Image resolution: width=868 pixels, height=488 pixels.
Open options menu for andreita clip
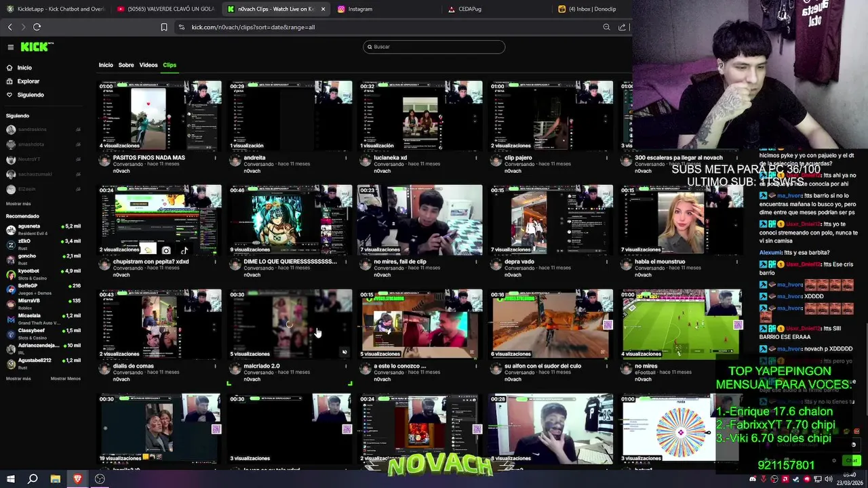346,158
